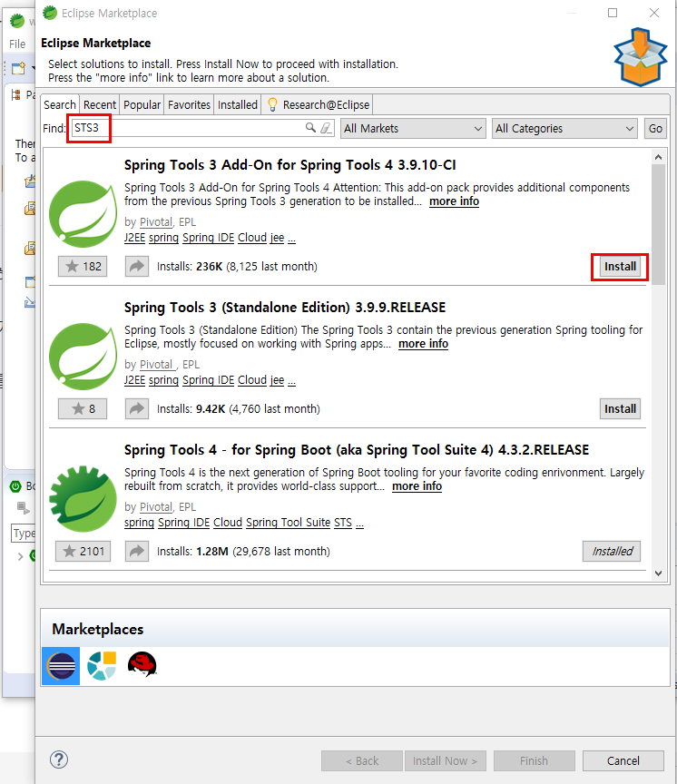Click Pivotal link under Spring Tools 3 Standalone
Viewport: 677px width, 784px height.
pyautogui.click(x=156, y=365)
